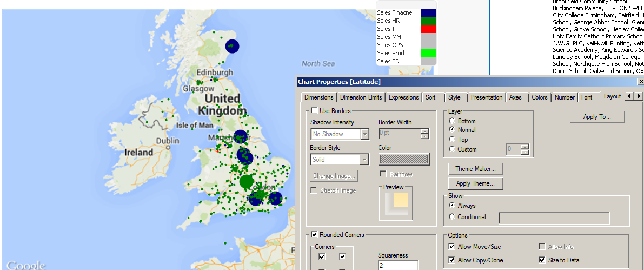Click the Theme Maker button
The height and width of the screenshot is (270, 644).
click(475, 169)
